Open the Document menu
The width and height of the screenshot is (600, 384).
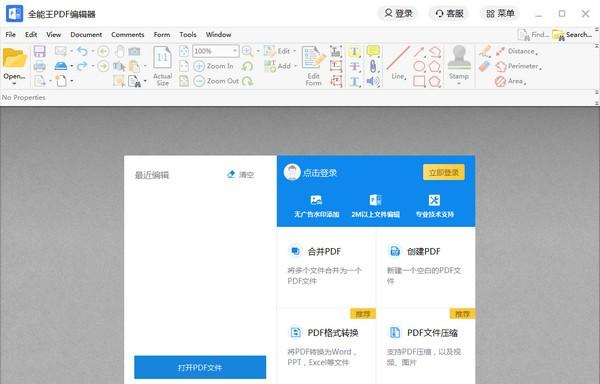86,34
